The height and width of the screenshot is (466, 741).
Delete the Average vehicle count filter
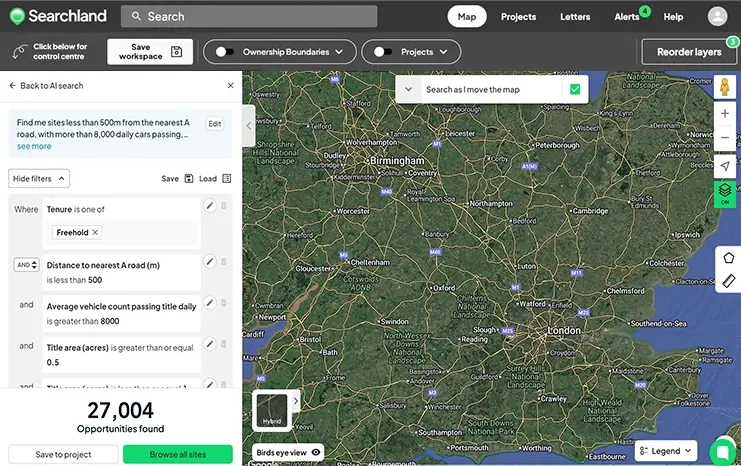point(224,302)
